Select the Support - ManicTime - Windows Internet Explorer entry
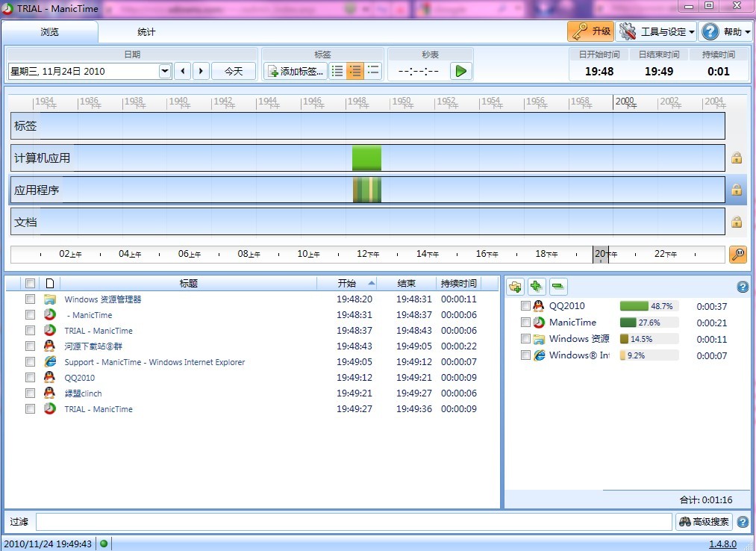 coord(154,362)
